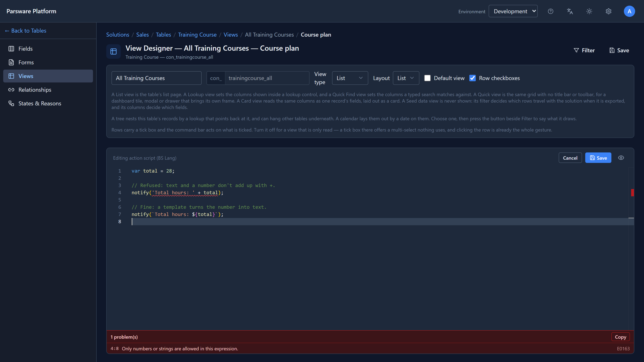Click the language translate icon

tap(570, 11)
